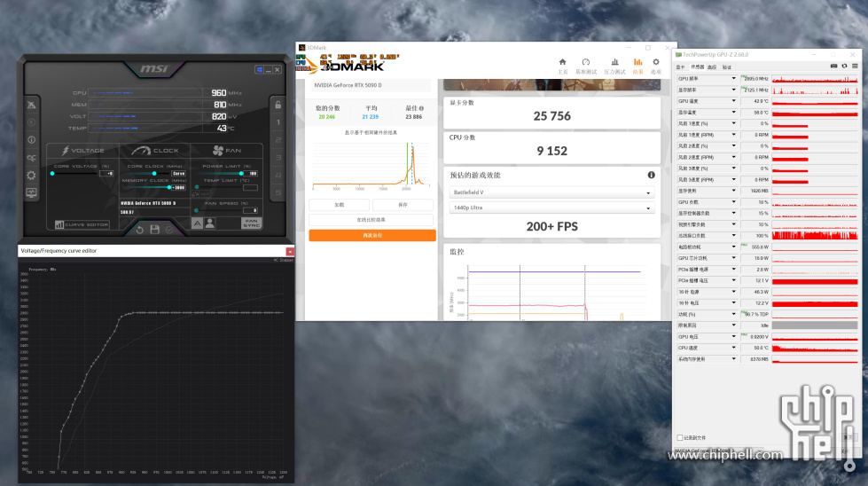Open the 3DMark Options gear icon
Viewport: 868px width, 486px height.
(x=656, y=62)
